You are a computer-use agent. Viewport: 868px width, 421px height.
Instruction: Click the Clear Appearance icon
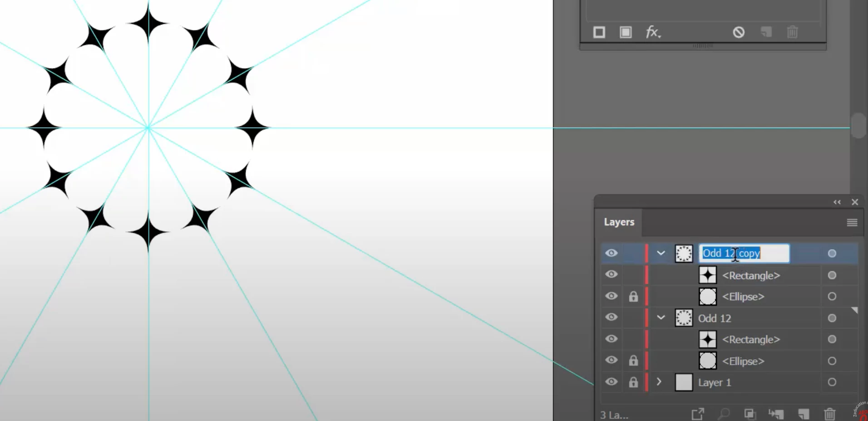click(x=739, y=32)
